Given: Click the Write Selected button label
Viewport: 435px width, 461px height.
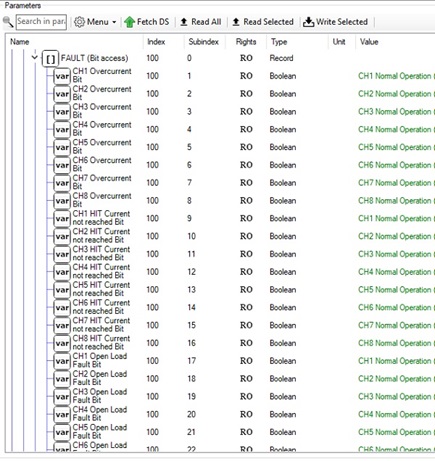Looking at the screenshot, I should point(342,22).
